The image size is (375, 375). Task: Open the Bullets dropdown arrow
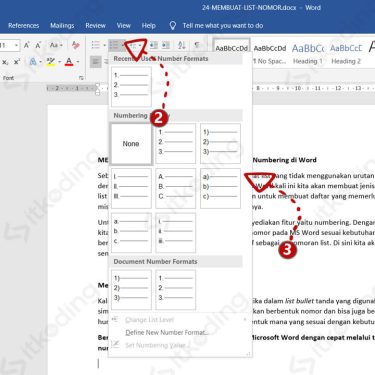tap(104, 45)
